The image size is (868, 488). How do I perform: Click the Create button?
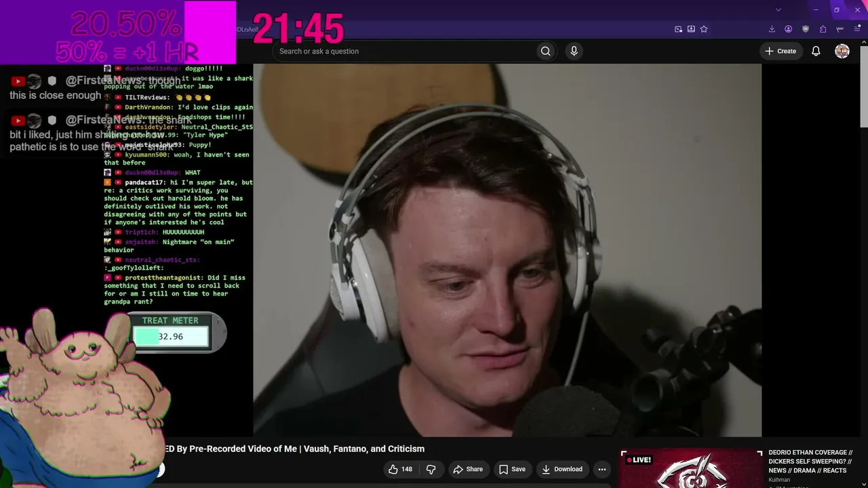[781, 51]
